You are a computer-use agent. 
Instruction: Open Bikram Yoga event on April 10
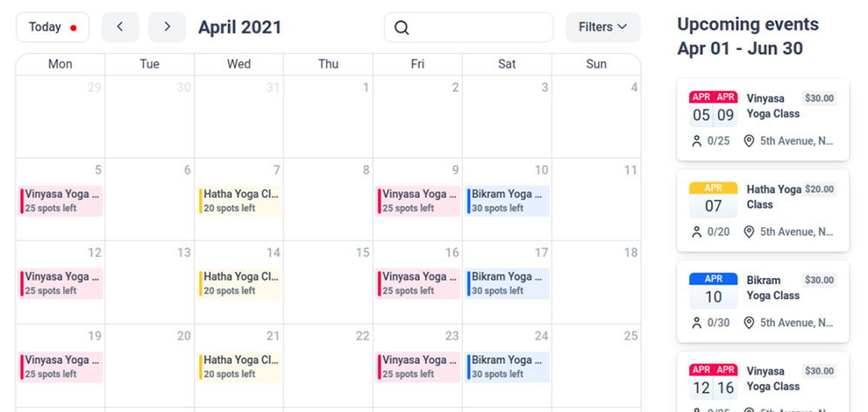[508, 200]
